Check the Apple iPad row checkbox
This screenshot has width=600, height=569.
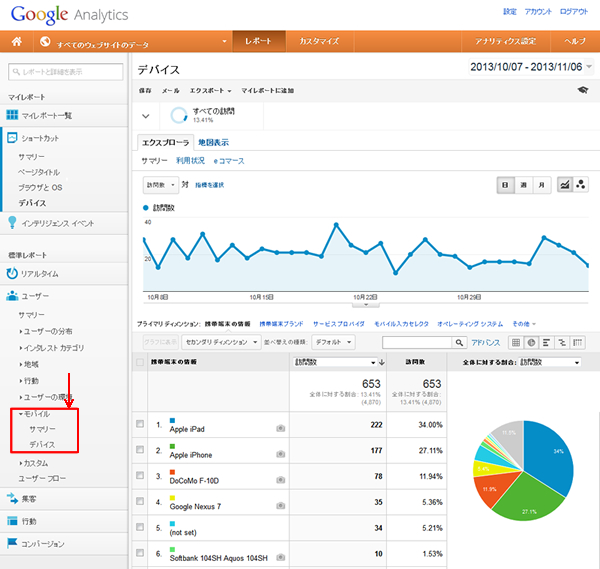point(140,424)
